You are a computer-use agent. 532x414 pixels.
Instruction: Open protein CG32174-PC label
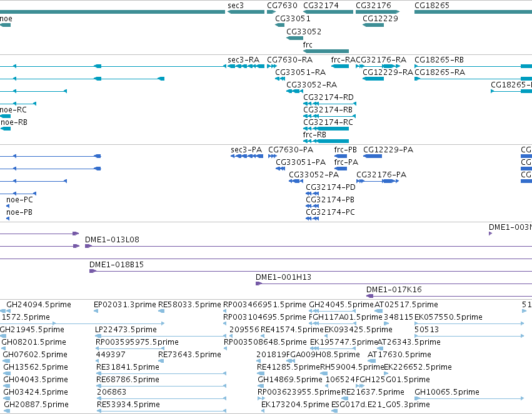(330, 212)
